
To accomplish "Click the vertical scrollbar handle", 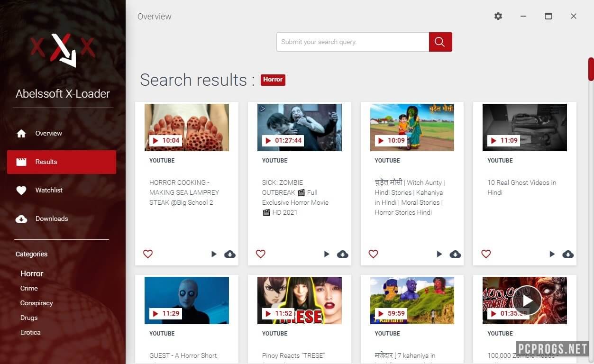I will click(x=591, y=69).
